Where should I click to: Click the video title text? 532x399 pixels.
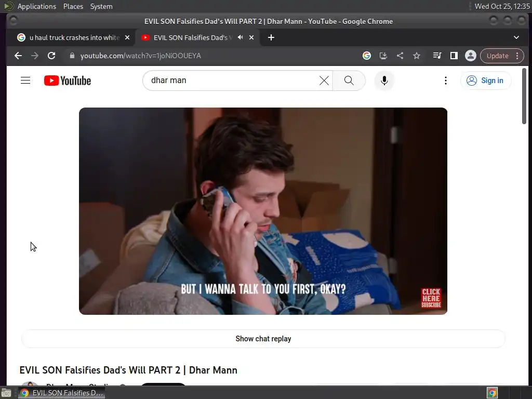click(128, 370)
